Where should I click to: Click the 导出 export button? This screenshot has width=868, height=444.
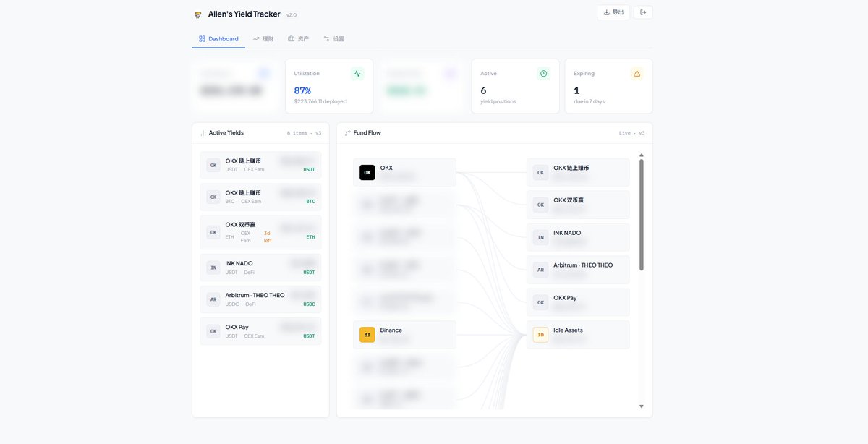coord(613,12)
